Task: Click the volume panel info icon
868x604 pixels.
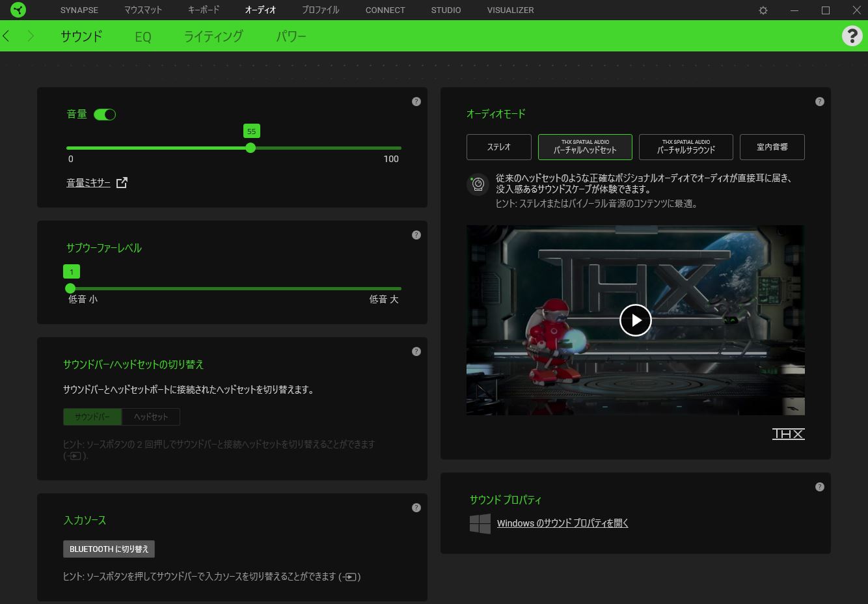Action: coord(416,102)
